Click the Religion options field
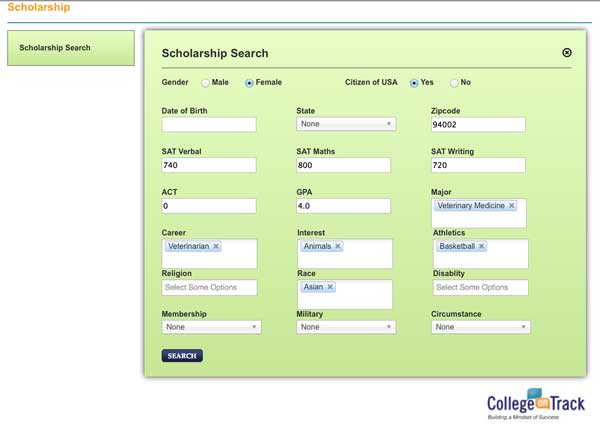 [x=209, y=287]
